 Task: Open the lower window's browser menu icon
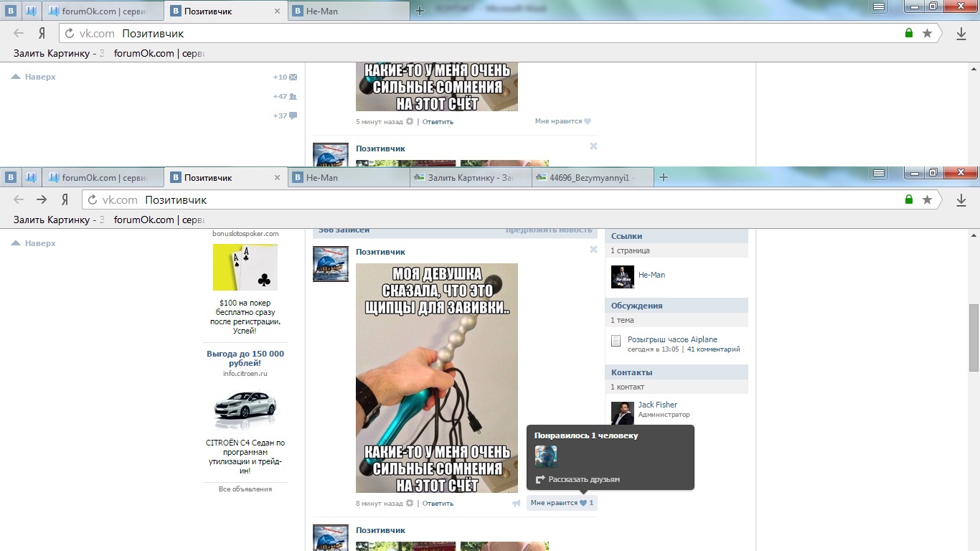tap(878, 173)
